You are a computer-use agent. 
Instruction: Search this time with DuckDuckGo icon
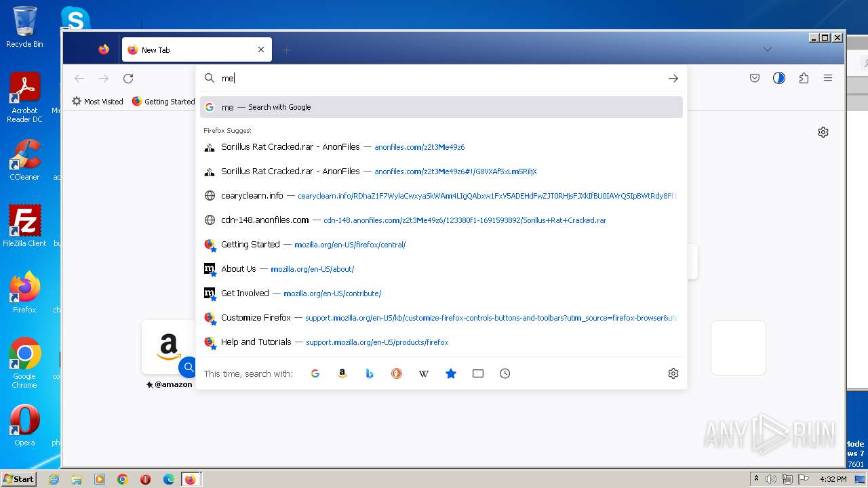397,373
